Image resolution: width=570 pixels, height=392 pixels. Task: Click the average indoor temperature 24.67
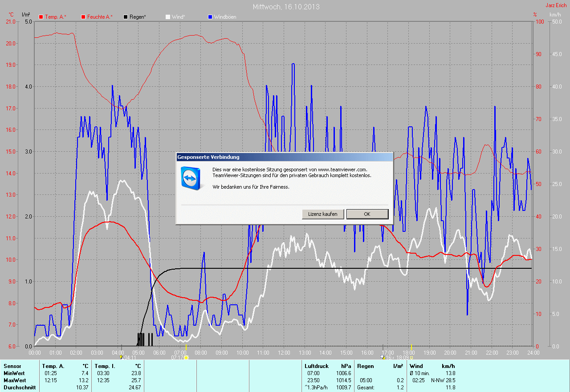coord(134,388)
